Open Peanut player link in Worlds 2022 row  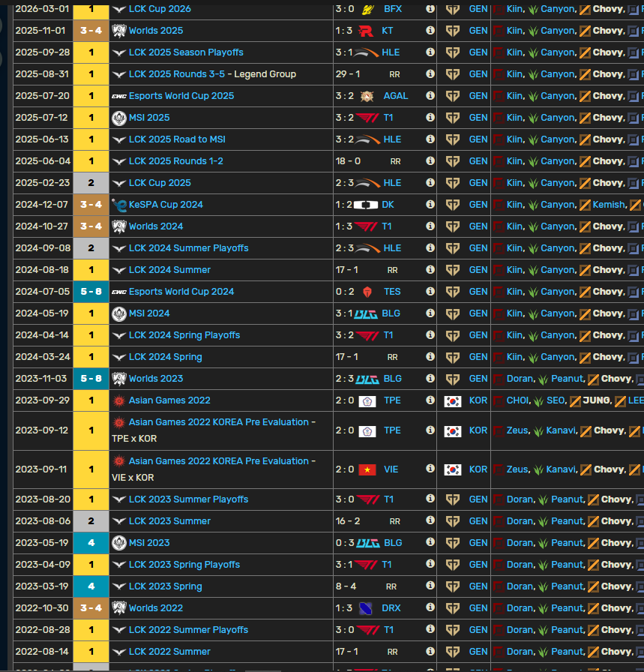568,608
